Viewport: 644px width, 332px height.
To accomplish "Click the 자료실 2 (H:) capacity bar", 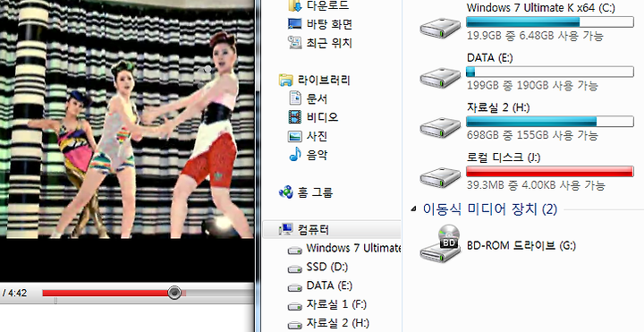I will tap(550, 121).
